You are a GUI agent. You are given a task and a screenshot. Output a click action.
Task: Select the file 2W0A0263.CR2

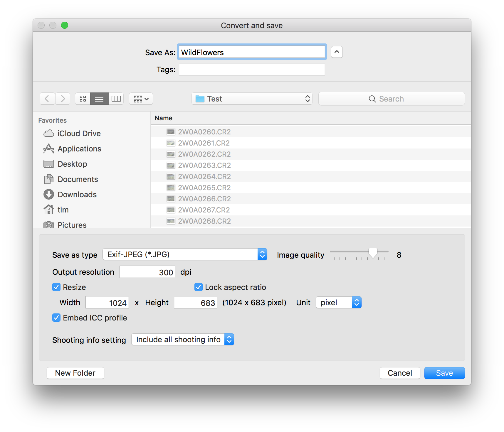point(205,165)
